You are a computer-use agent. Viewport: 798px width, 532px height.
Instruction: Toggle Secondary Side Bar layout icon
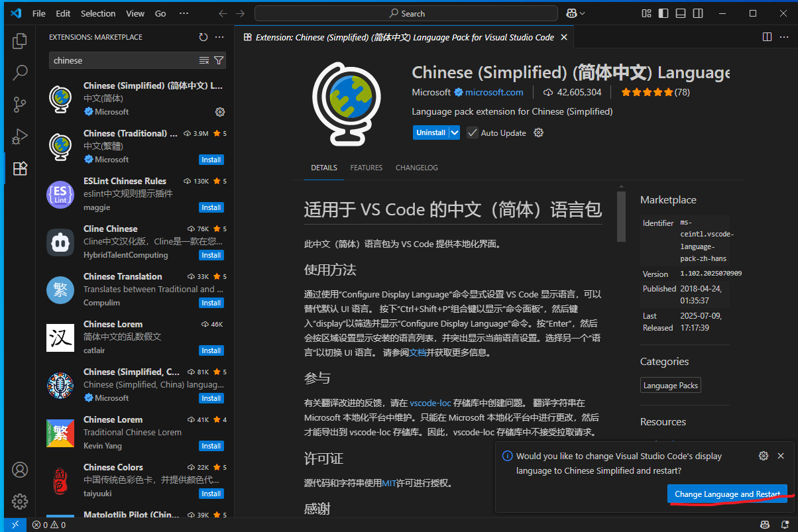[697, 13]
